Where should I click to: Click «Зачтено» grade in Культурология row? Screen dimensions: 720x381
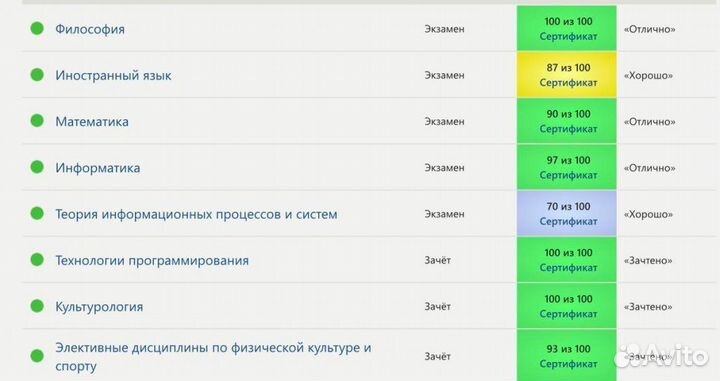pyautogui.click(x=647, y=307)
